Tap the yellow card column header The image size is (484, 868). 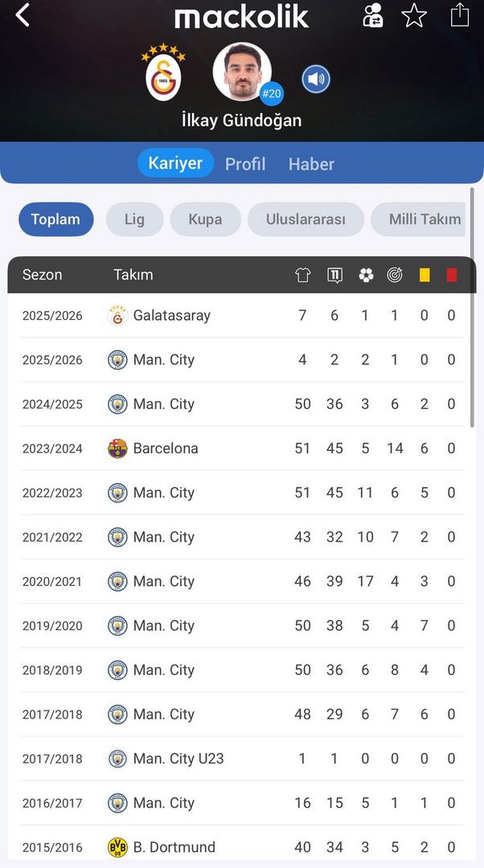tap(425, 275)
